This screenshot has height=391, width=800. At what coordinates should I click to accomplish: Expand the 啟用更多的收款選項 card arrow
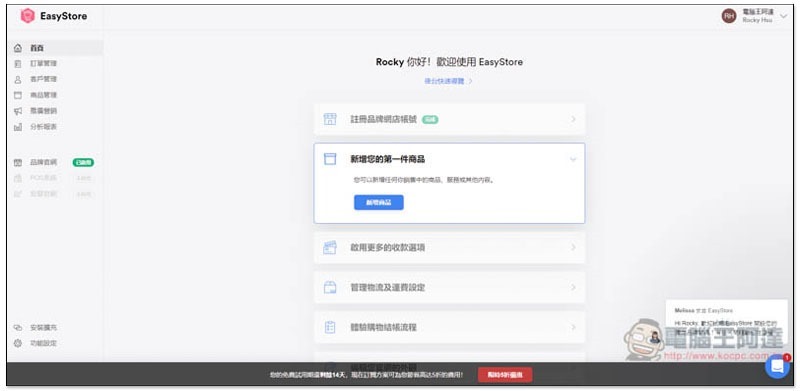[573, 248]
